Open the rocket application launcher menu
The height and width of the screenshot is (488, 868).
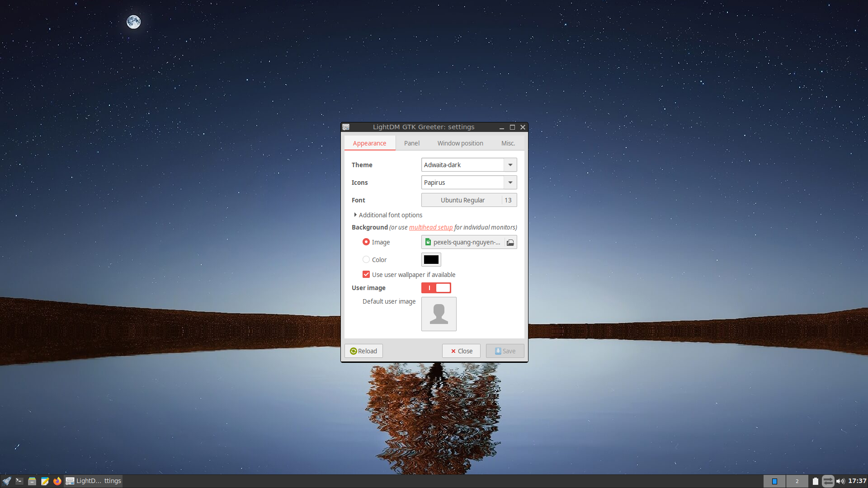[6, 481]
